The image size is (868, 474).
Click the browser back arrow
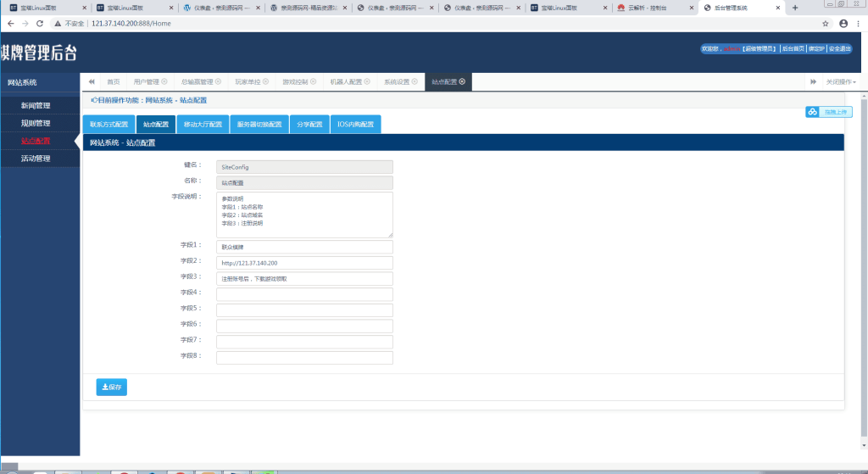pyautogui.click(x=9, y=24)
